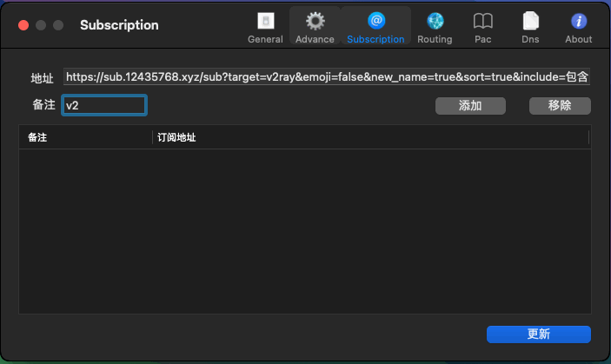Viewport: 611px width, 364px height.
Task: Focus the 地址 URL input field
Action: click(x=326, y=77)
